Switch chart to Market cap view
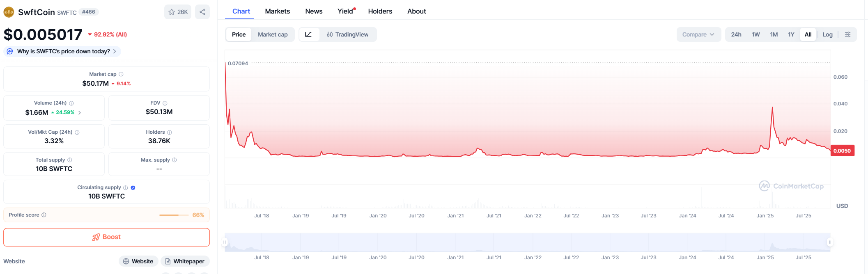The image size is (868, 274). click(x=273, y=34)
